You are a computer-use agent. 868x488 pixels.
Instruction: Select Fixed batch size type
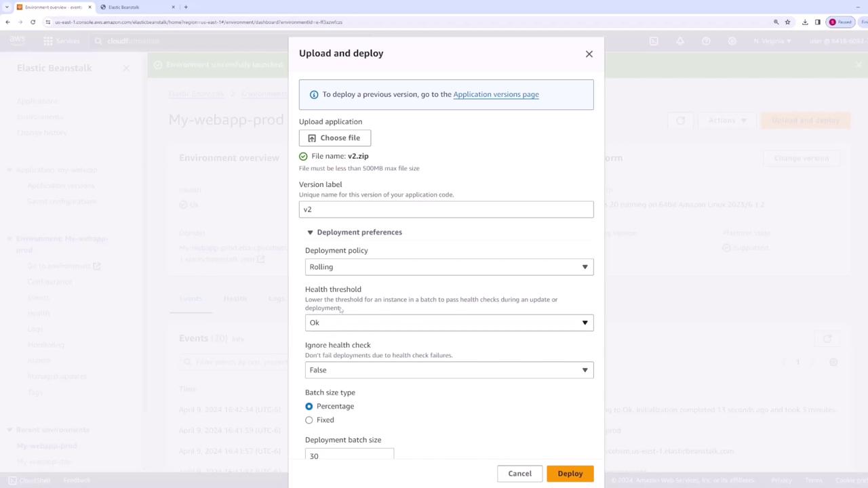click(309, 420)
